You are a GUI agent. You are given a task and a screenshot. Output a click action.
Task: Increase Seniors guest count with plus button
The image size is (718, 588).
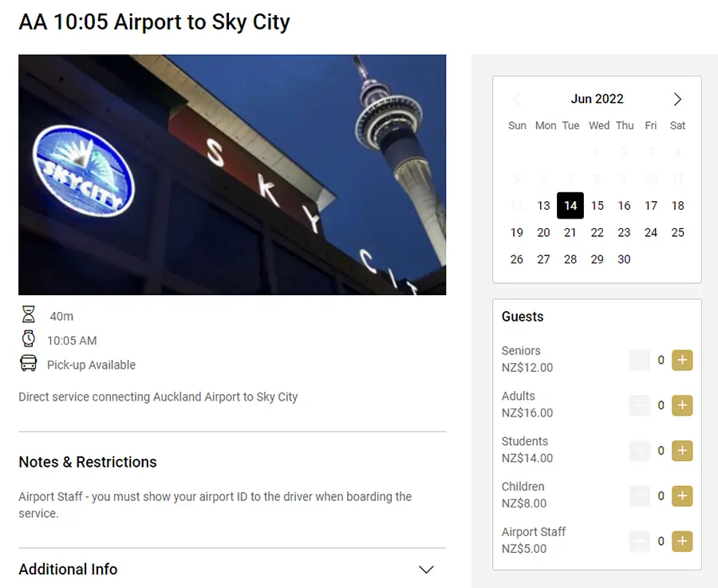(681, 360)
